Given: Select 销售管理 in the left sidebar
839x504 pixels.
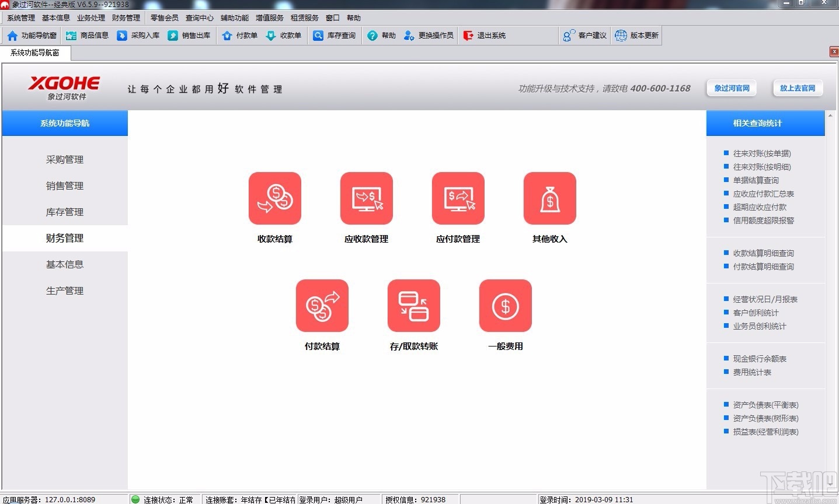Looking at the screenshot, I should 65,185.
